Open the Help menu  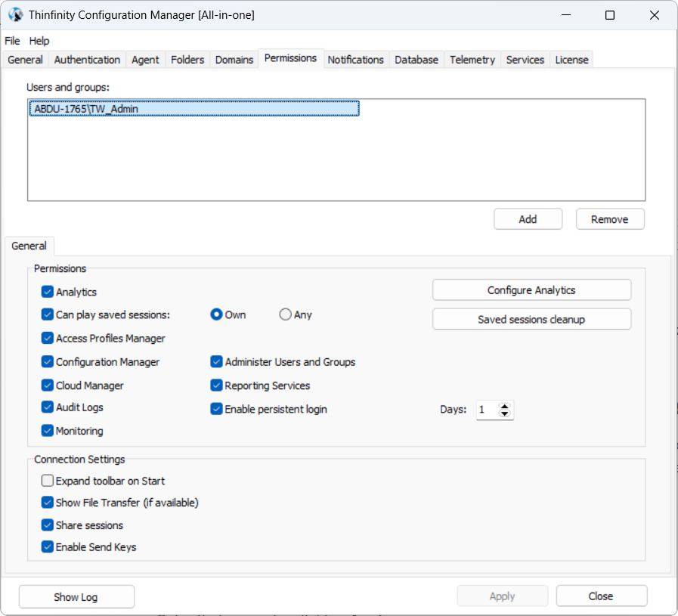(x=39, y=41)
